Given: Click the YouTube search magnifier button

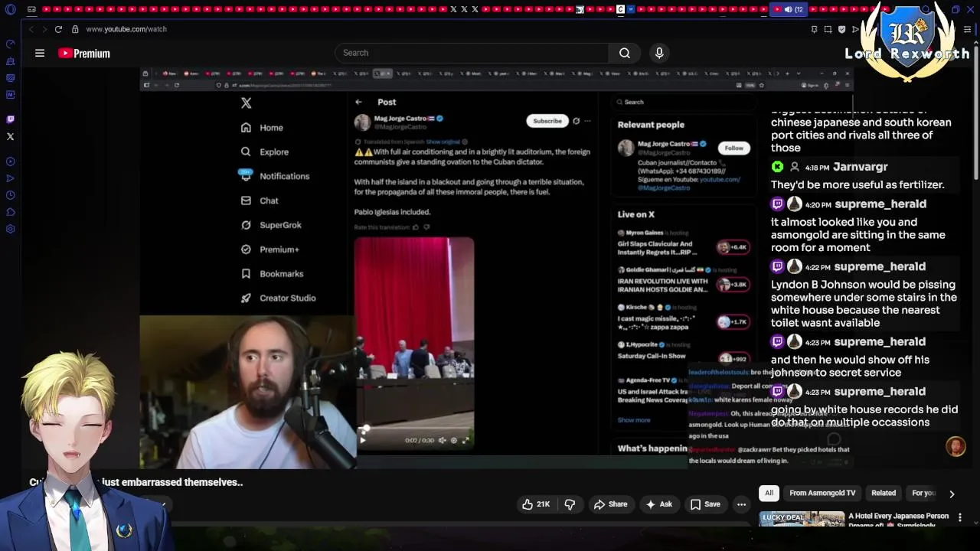Looking at the screenshot, I should [x=625, y=53].
